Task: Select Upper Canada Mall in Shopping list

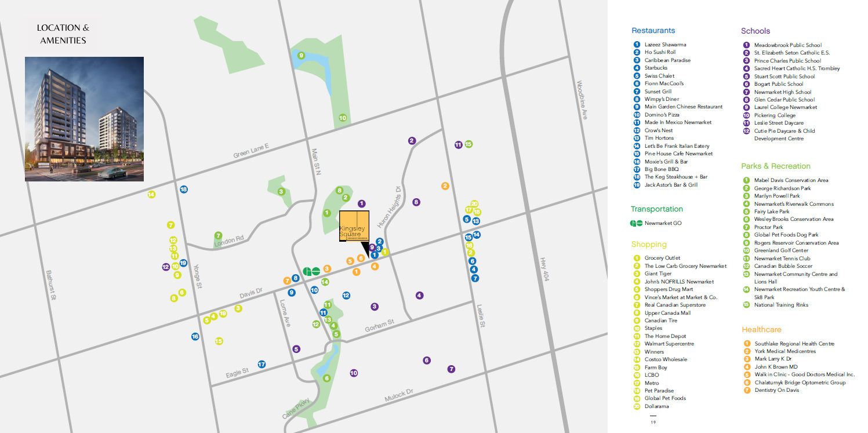Action: pyautogui.click(x=667, y=313)
